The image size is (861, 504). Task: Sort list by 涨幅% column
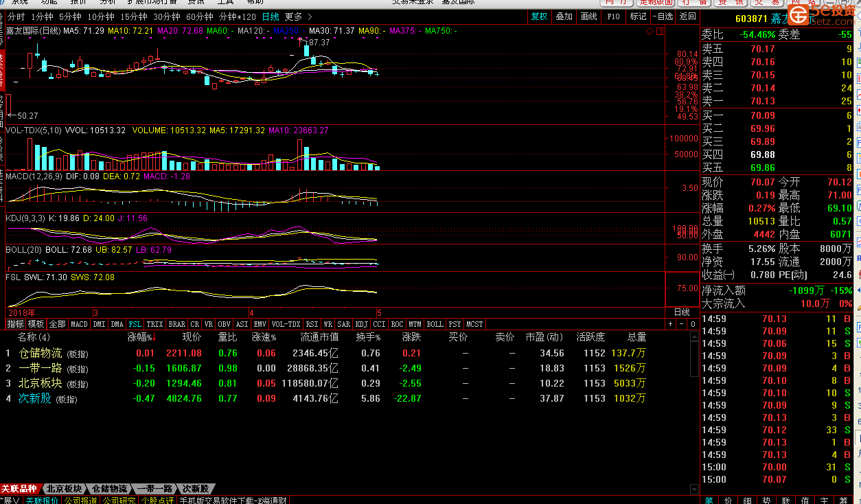point(143,337)
